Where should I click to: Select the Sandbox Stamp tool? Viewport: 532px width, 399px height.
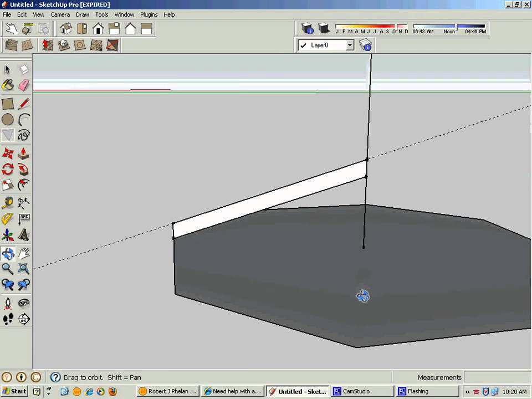click(x=64, y=45)
